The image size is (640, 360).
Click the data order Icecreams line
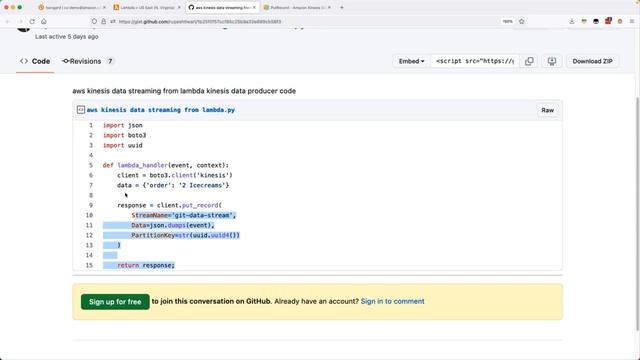(173, 185)
